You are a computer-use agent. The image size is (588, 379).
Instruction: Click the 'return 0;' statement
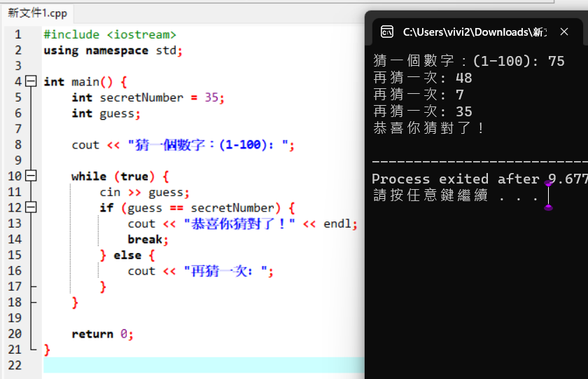coord(102,334)
